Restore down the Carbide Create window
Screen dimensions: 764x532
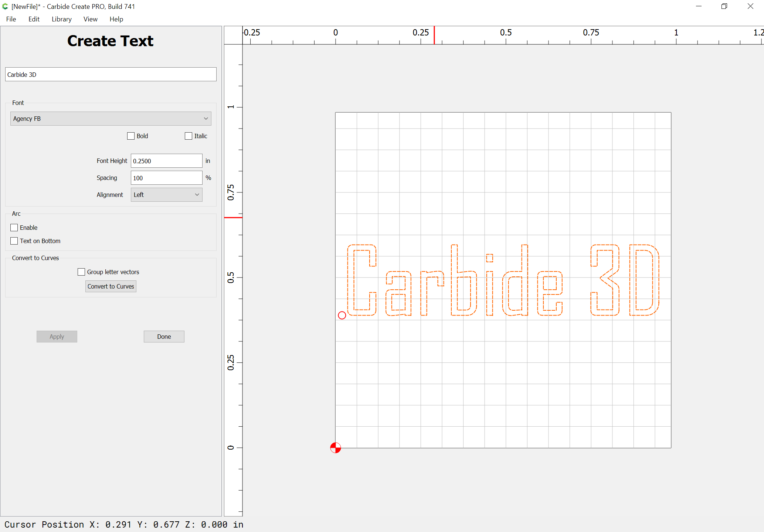pyautogui.click(x=724, y=6)
